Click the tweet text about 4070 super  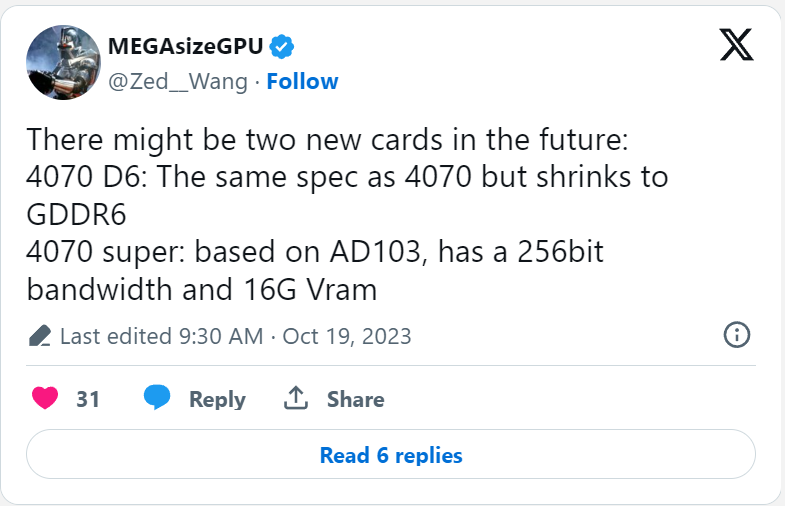(x=315, y=270)
